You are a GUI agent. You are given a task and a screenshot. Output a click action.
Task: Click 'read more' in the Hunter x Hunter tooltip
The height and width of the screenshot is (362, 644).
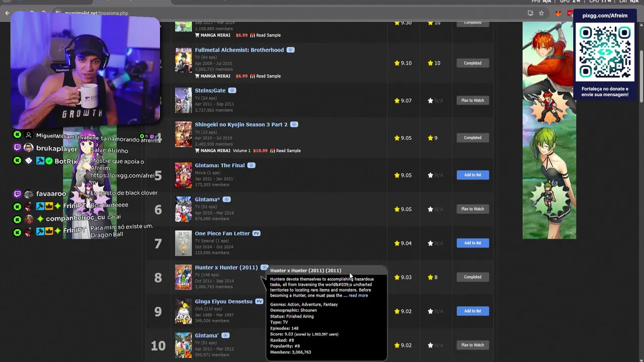pyautogui.click(x=358, y=296)
